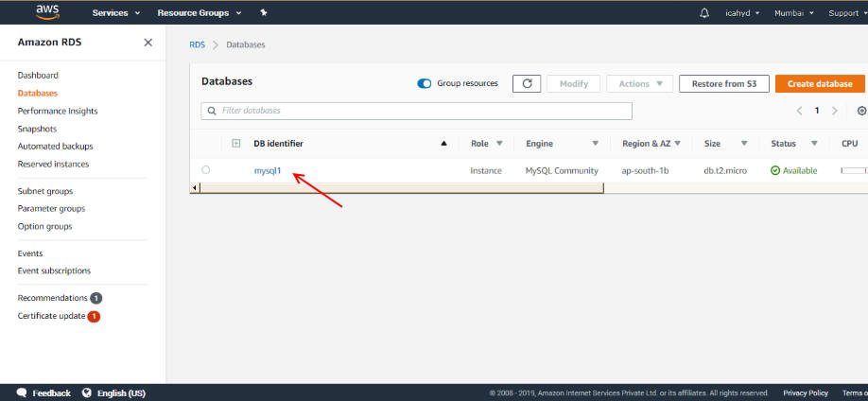Open the Mumbai region dropdown
This screenshot has width=868, height=401.
[794, 13]
